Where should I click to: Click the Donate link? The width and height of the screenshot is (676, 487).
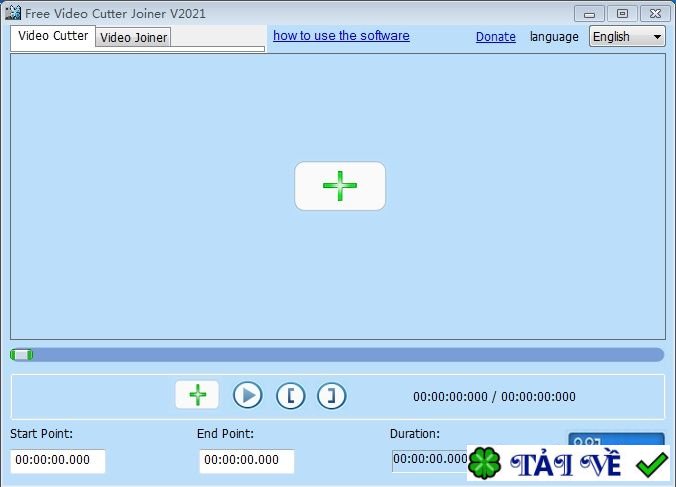(x=495, y=37)
